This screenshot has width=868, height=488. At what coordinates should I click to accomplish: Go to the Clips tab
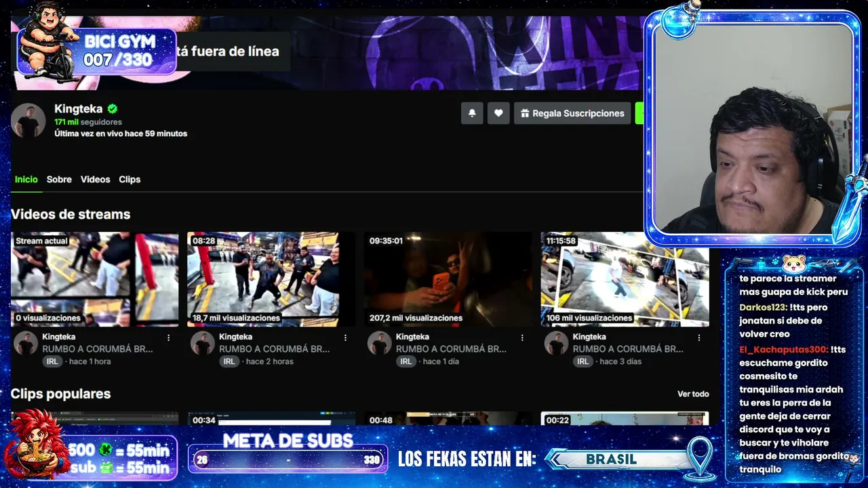(x=130, y=180)
